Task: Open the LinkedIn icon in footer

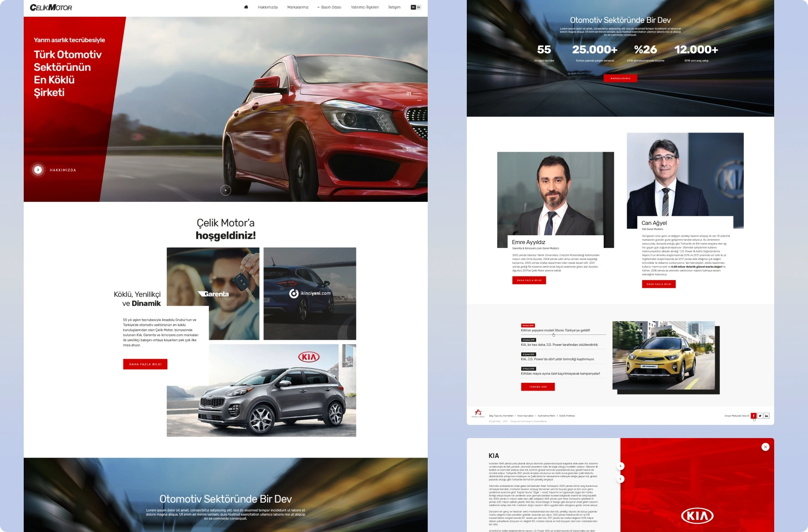Action: tap(767, 416)
